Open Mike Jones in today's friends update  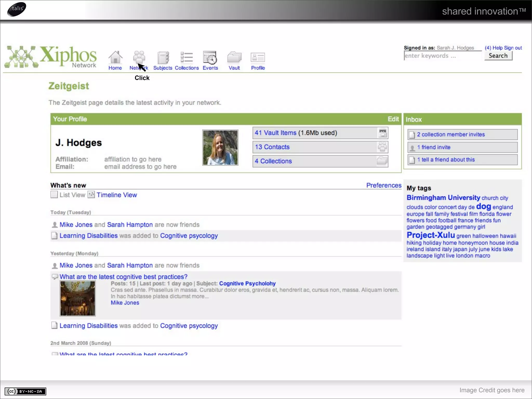[76, 225]
